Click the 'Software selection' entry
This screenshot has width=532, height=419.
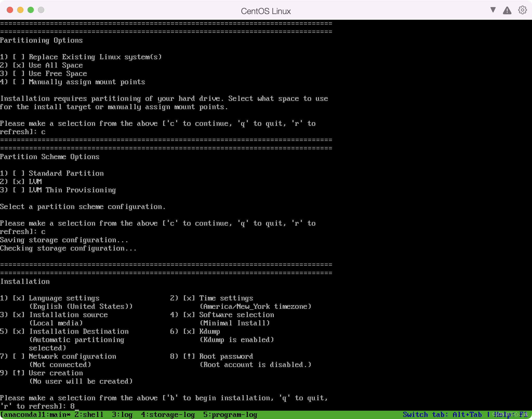pyautogui.click(x=222, y=315)
